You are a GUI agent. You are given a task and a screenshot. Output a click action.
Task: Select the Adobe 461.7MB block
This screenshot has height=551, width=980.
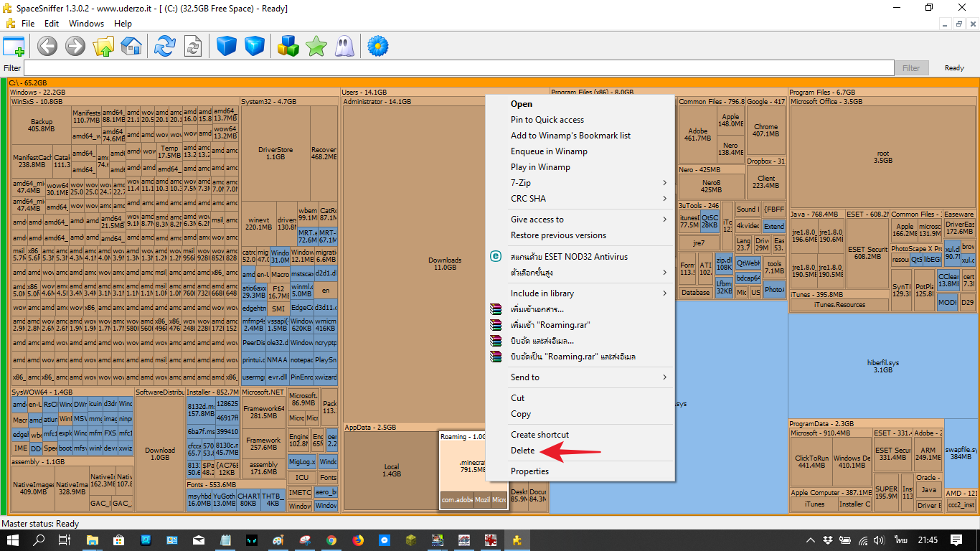tap(697, 134)
